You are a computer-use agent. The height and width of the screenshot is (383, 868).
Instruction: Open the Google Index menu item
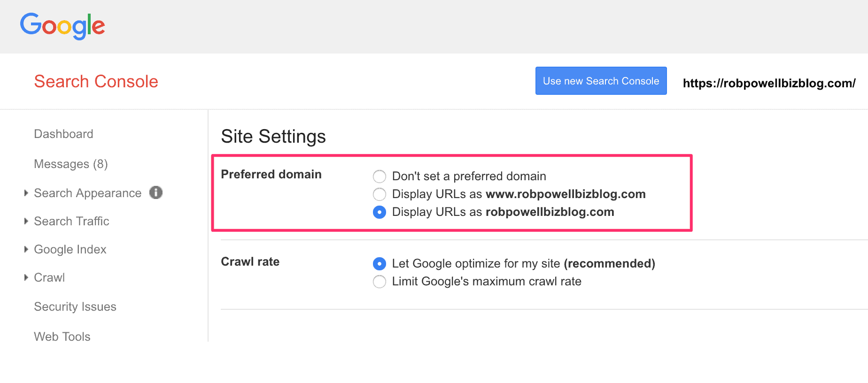tap(70, 249)
